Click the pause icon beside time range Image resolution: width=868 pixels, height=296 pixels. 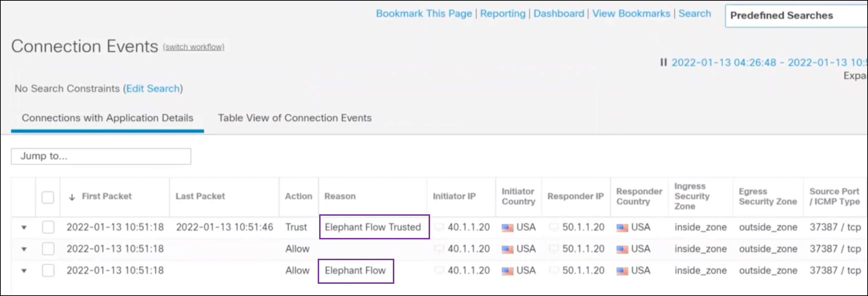pyautogui.click(x=664, y=63)
